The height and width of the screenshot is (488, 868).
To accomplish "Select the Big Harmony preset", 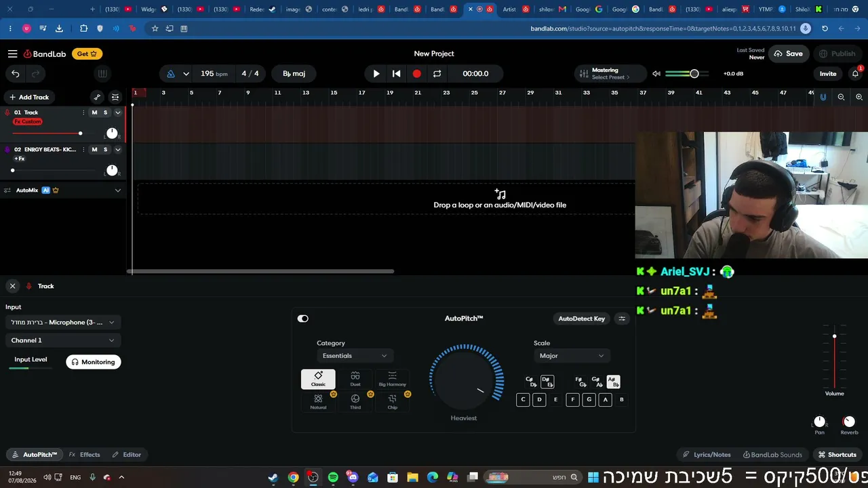I will point(392,379).
